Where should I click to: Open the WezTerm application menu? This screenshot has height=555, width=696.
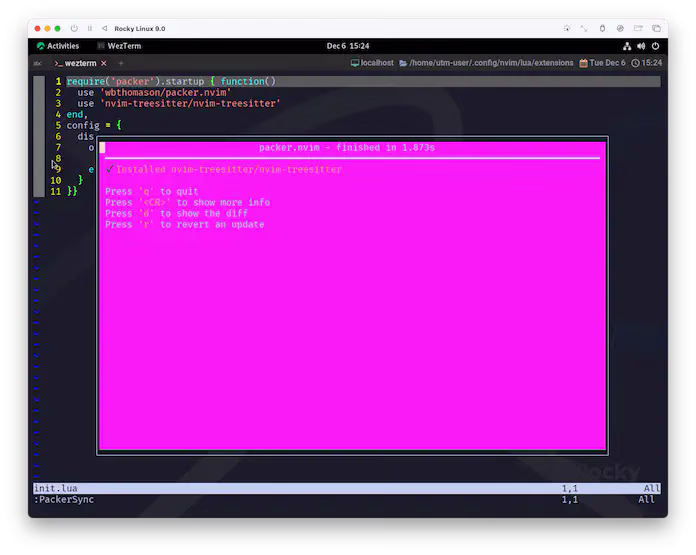119,46
